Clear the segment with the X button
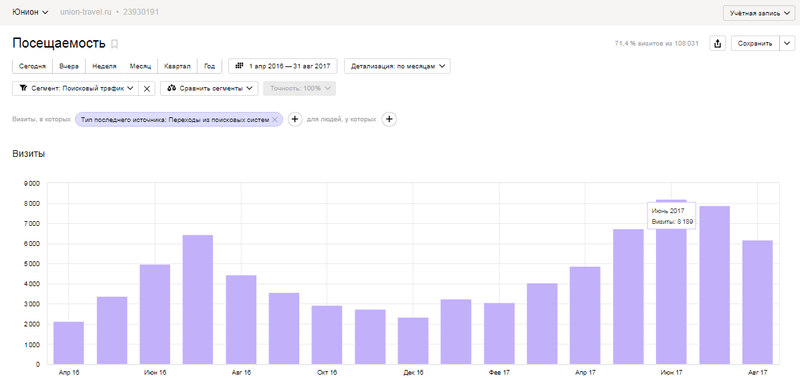 click(x=146, y=88)
